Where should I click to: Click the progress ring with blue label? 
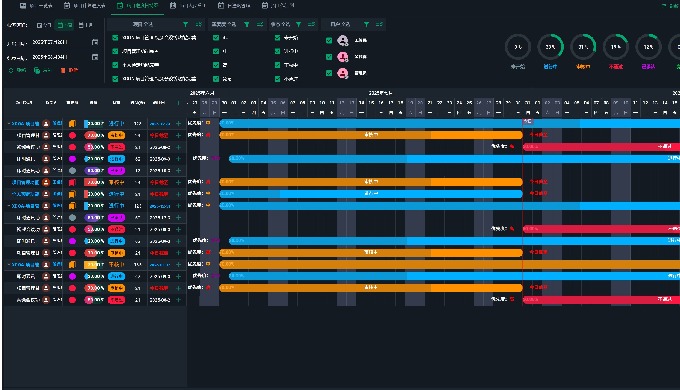tap(550, 47)
